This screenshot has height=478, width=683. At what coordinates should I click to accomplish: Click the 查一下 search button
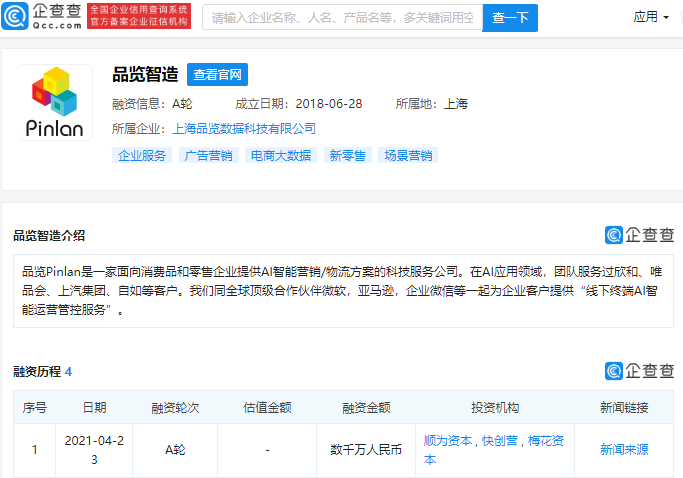510,18
